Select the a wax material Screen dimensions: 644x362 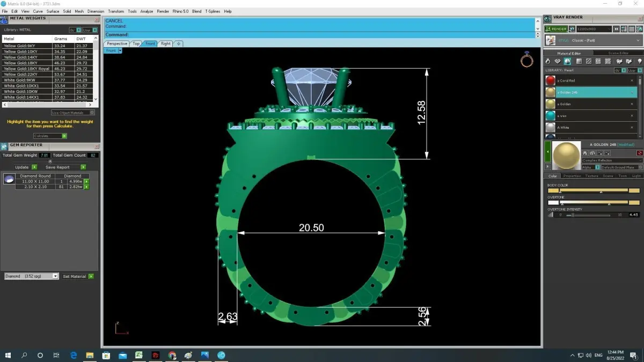[x=591, y=116]
